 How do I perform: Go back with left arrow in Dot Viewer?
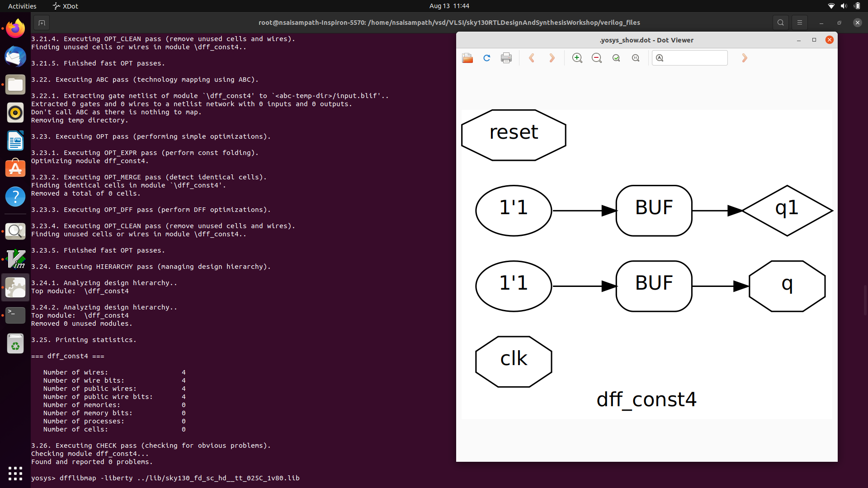[x=532, y=58]
